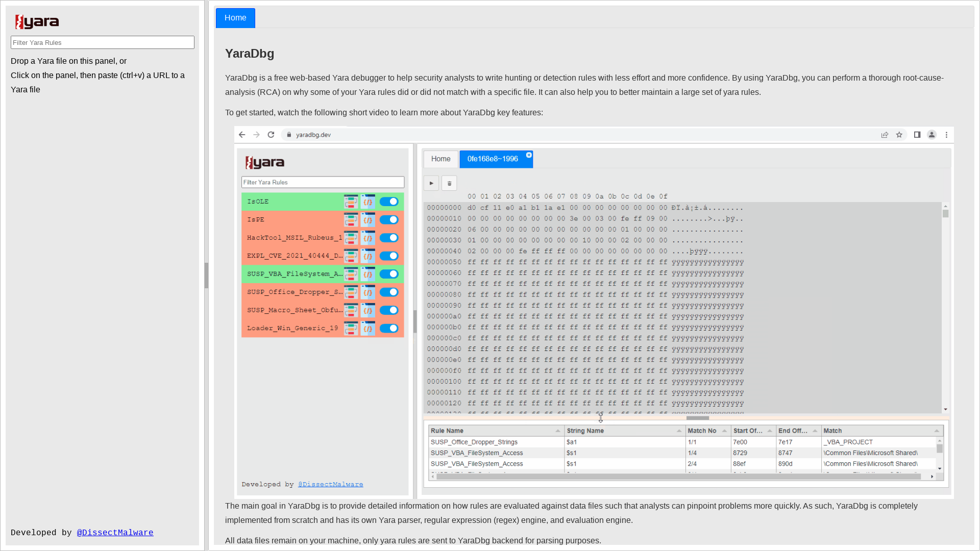
Task: Open the IsOLE rule flow diagram icon
Action: (x=351, y=202)
